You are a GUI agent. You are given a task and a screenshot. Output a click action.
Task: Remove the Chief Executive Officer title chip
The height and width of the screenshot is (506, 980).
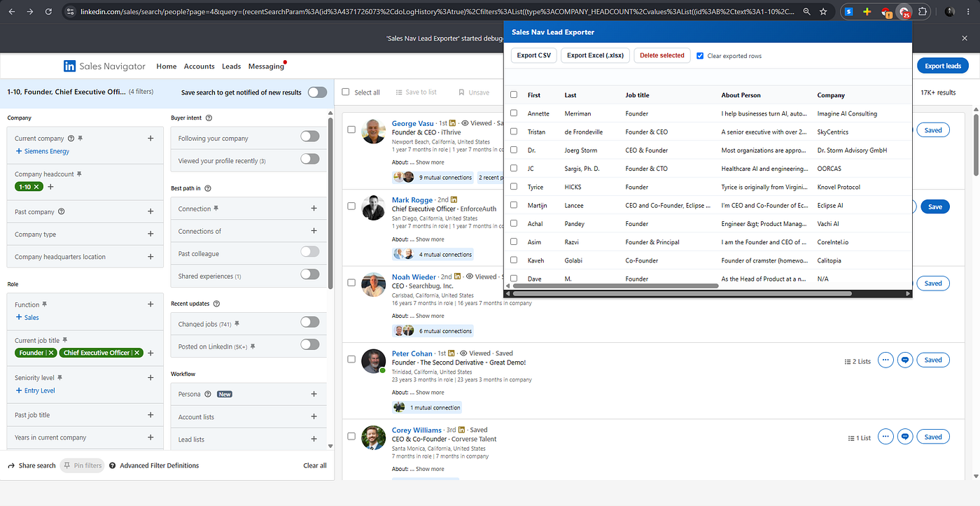pos(137,353)
